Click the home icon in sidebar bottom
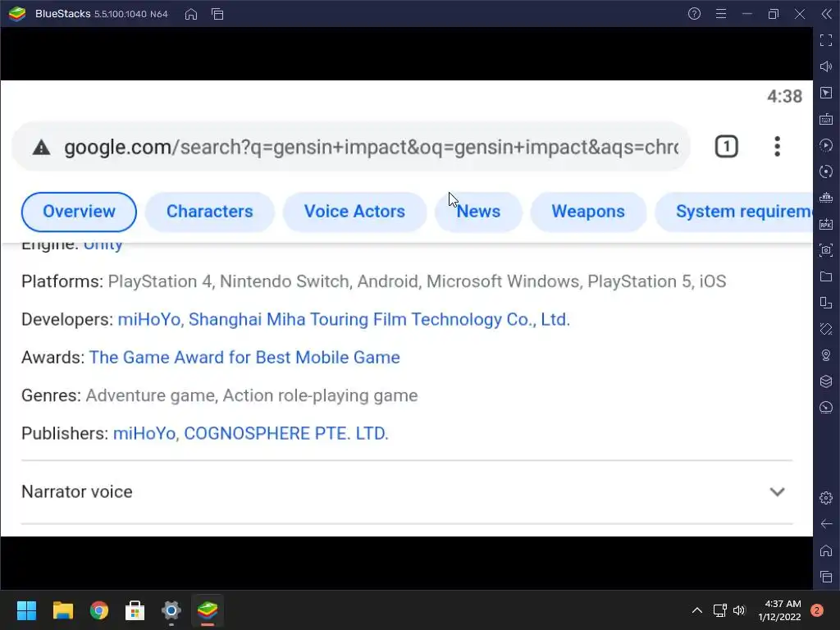Image resolution: width=840 pixels, height=630 pixels. (x=826, y=550)
